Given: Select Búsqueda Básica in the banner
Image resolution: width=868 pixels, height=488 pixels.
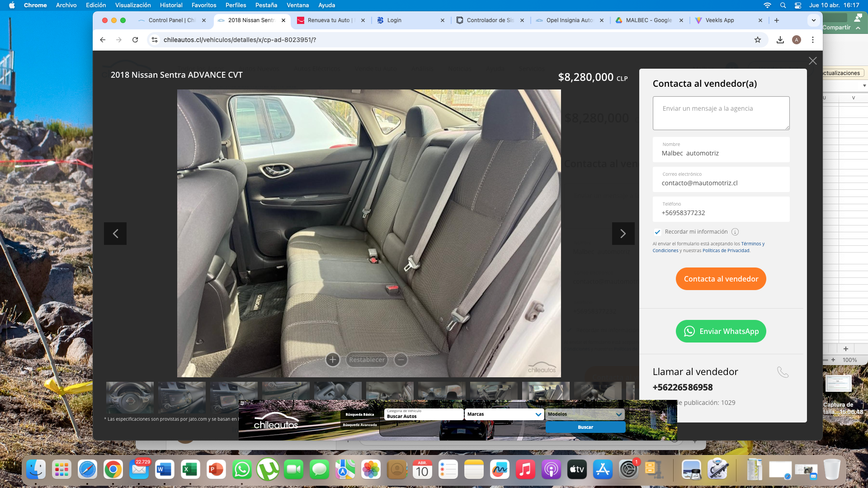Looking at the screenshot, I should tap(360, 414).
